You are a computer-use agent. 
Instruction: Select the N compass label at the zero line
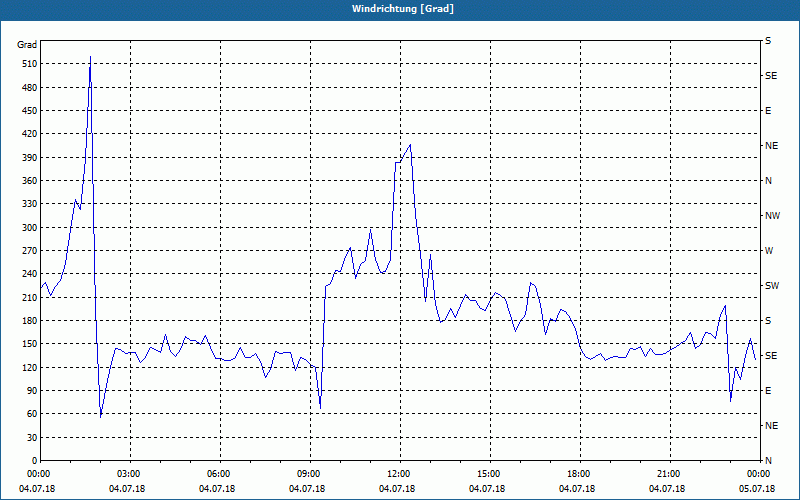769,461
